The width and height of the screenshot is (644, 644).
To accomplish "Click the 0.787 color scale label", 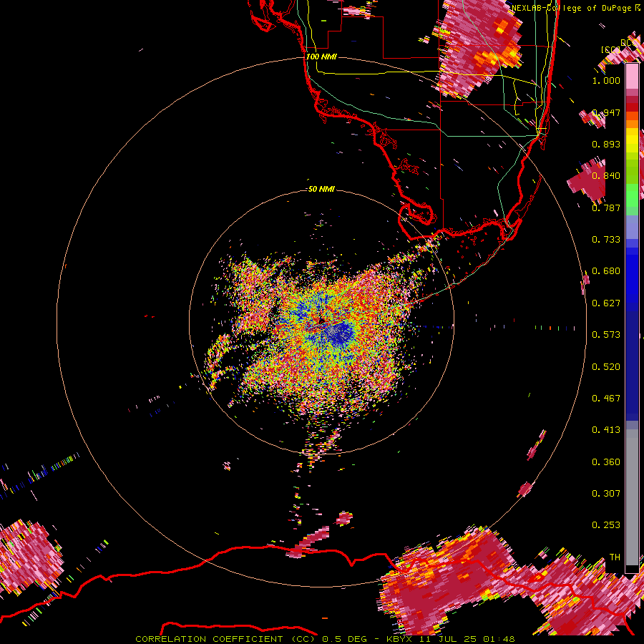I will [606, 208].
